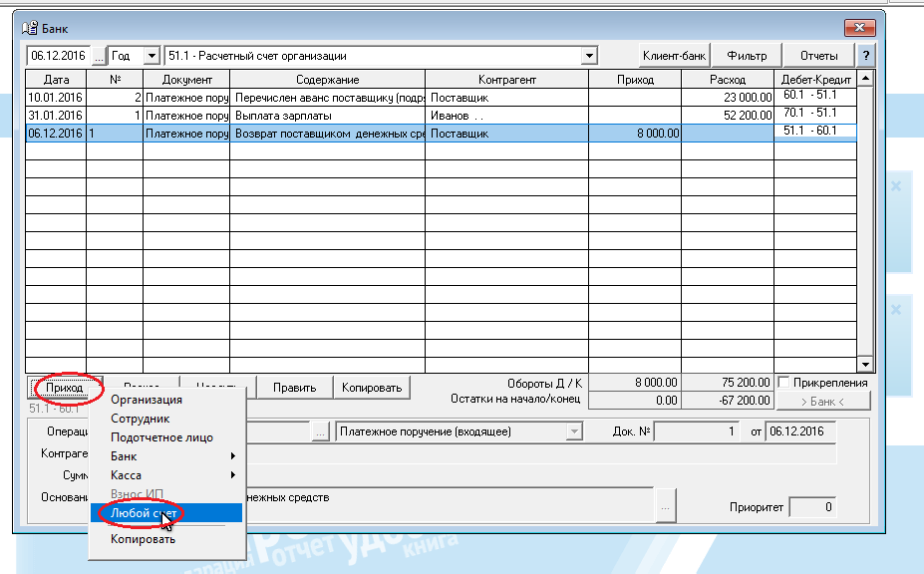Screen dimensions: 924x574
Task: Enable the Прикрепления checkbox
Action: click(x=785, y=383)
